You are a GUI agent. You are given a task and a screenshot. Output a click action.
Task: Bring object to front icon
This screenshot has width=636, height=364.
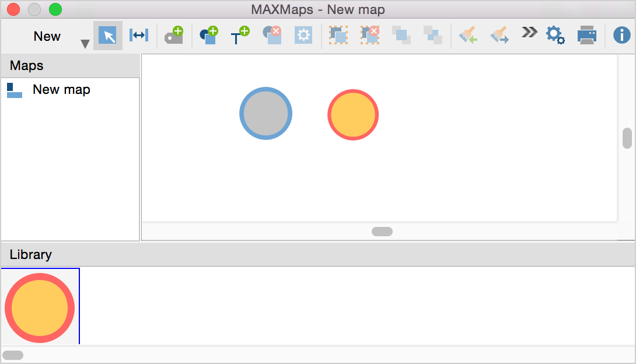click(401, 35)
